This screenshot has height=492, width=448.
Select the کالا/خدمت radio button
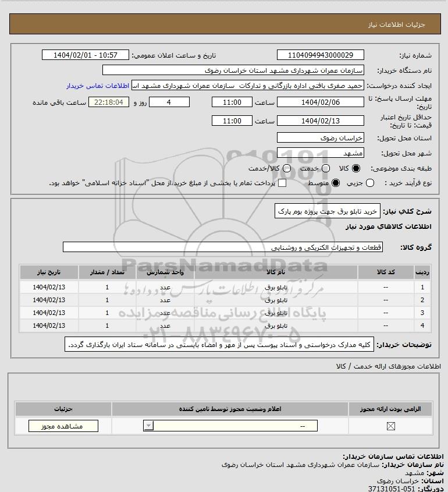286,168
